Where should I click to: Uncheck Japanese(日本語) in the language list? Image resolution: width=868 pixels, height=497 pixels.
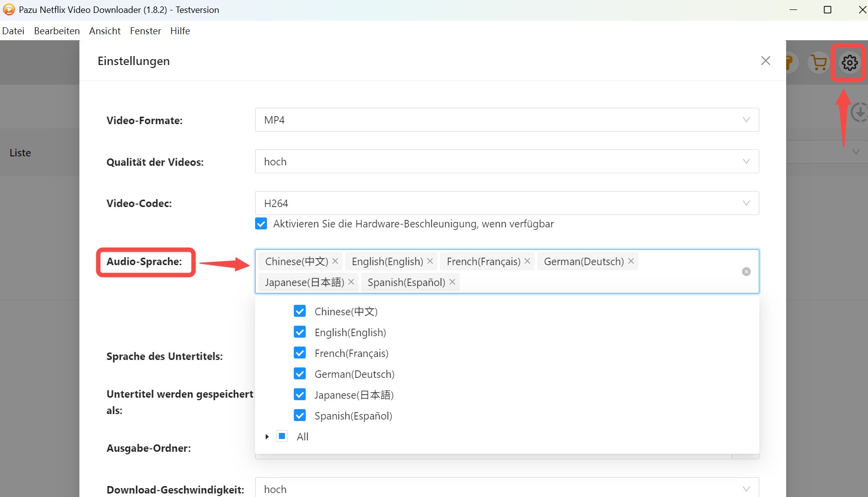(300, 395)
